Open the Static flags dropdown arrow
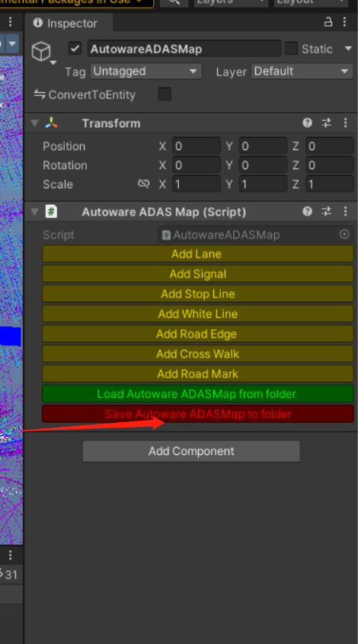 348,49
